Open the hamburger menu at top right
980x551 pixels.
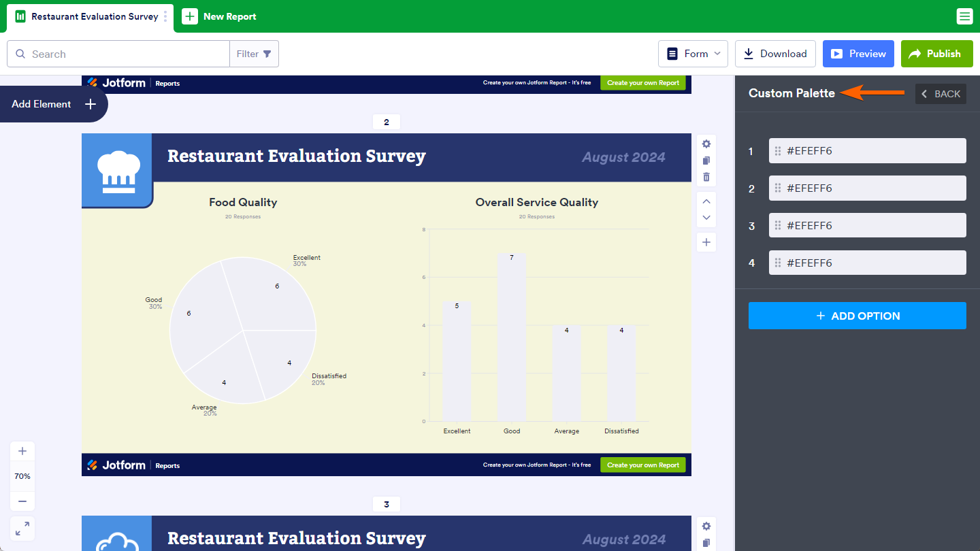(964, 16)
